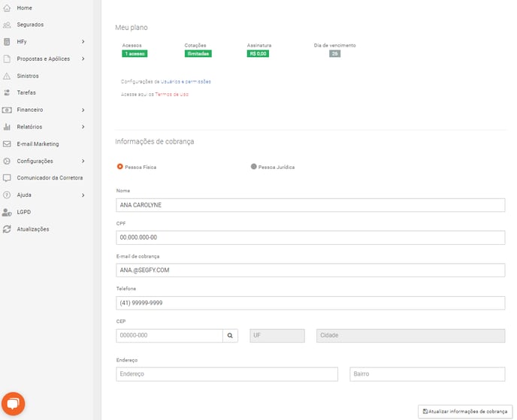Select the Pessoa Jurídica radio button
Image resolution: width=517 pixels, height=420 pixels.
253,167
